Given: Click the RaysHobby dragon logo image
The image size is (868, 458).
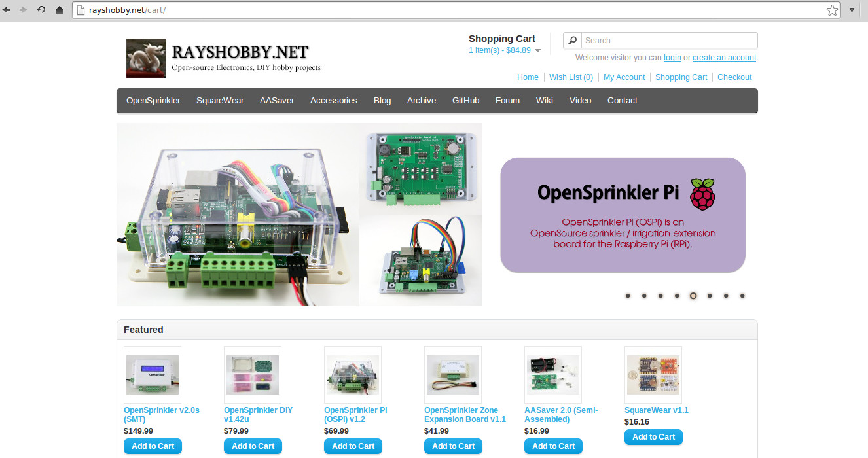Looking at the screenshot, I should pyautogui.click(x=146, y=58).
